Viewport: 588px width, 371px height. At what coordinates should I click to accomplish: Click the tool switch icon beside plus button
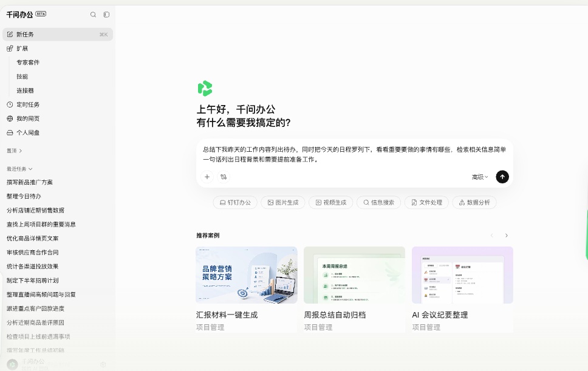(x=224, y=177)
